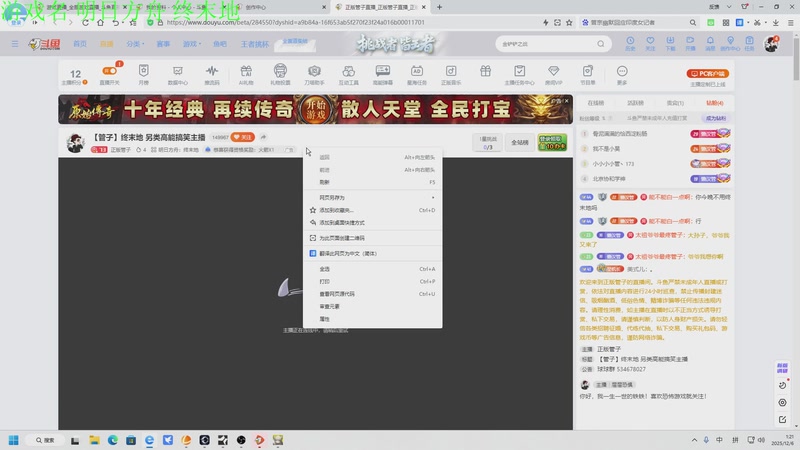The height and width of the screenshot is (450, 800).
Task: Open the user avatar in Douyu header
Action: click(771, 44)
